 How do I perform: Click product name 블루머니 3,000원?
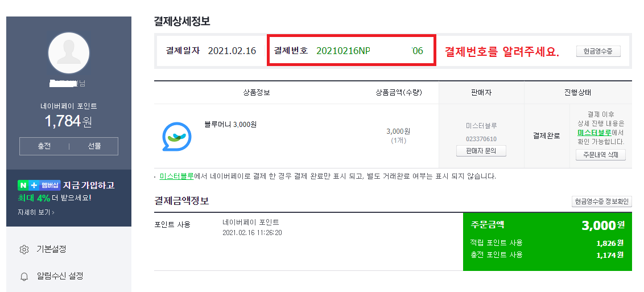[230, 124]
